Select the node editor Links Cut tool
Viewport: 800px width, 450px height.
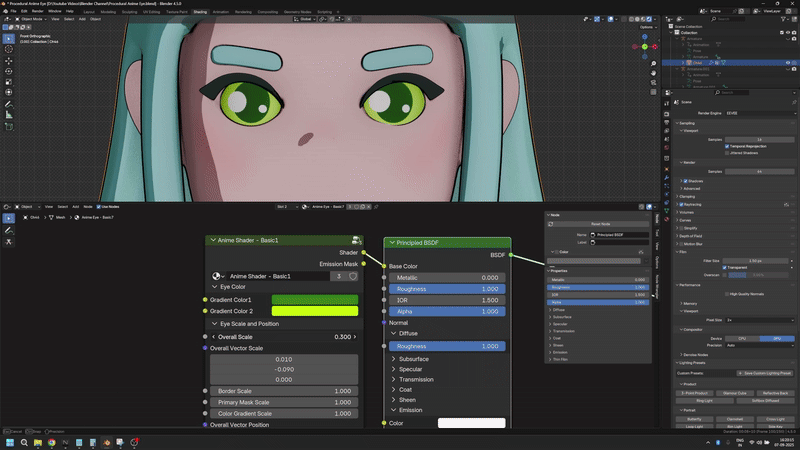point(9,242)
